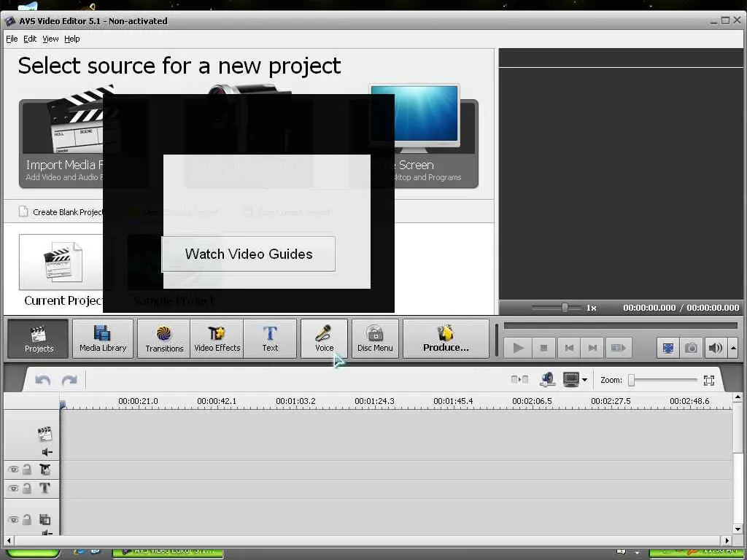Toggle lock on overlay track
747x560 pixels.
(27, 519)
